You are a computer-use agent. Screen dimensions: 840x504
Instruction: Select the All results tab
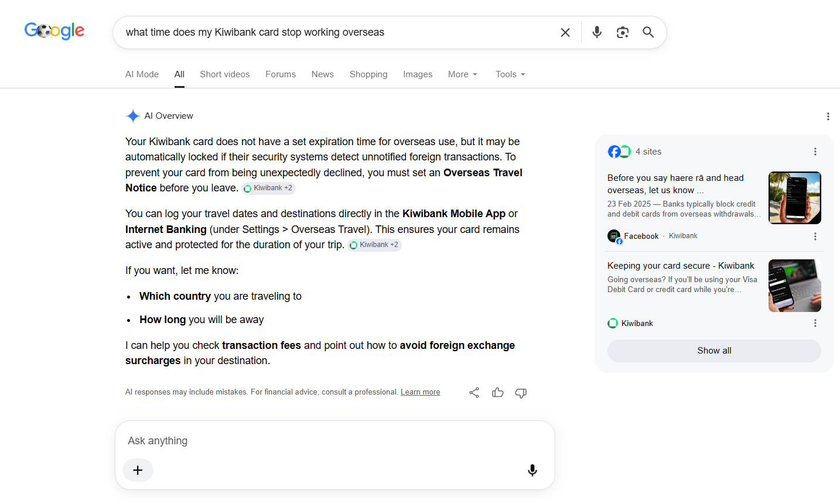pyautogui.click(x=179, y=74)
